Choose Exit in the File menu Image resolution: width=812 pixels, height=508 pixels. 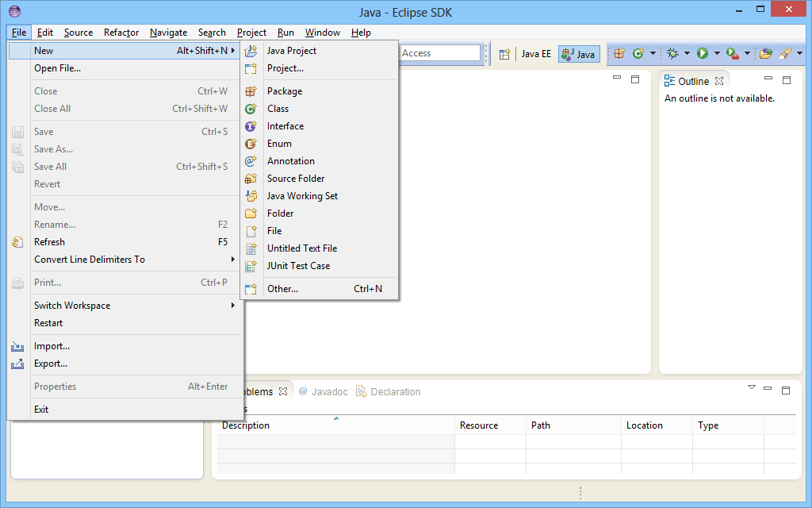click(x=124, y=410)
